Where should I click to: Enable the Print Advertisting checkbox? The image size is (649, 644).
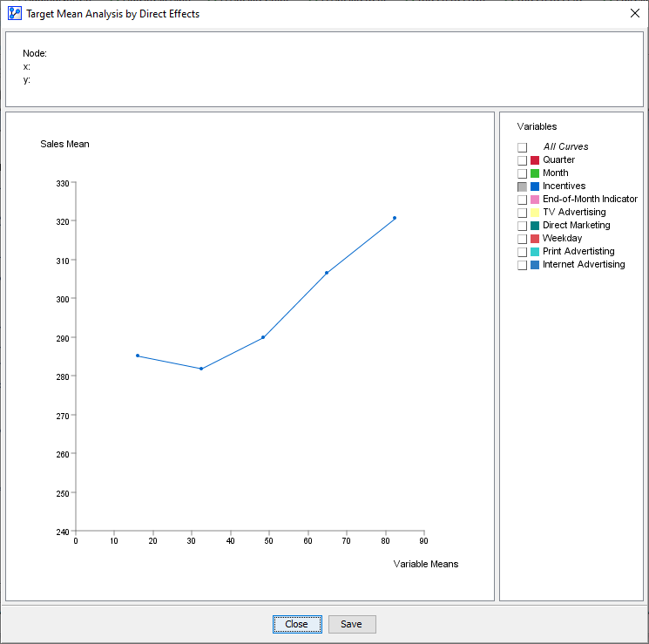tap(522, 252)
